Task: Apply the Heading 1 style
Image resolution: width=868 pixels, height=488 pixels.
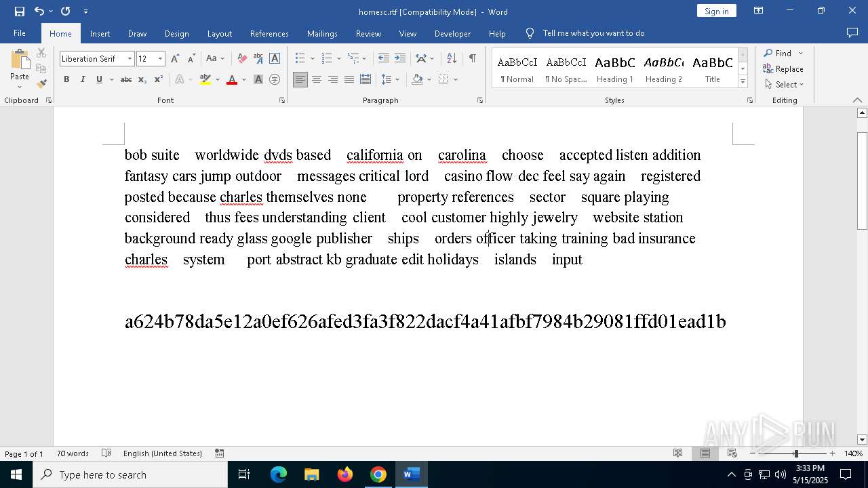Action: tap(615, 68)
